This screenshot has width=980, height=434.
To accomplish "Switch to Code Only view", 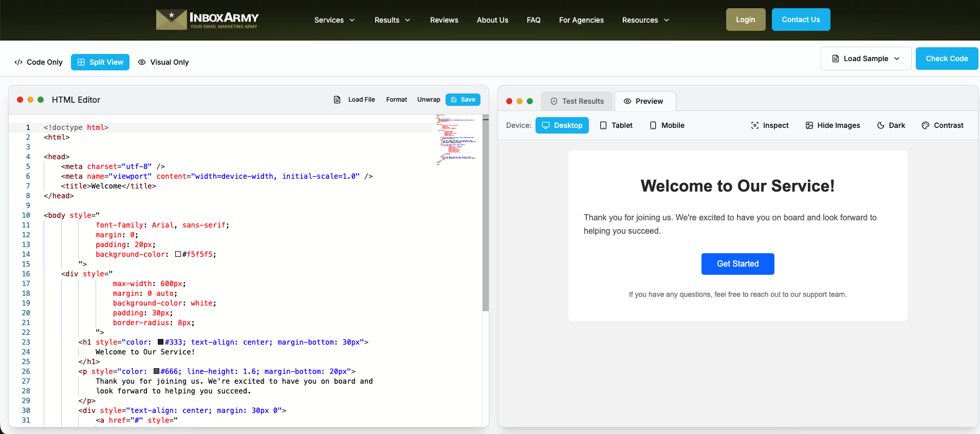I will point(39,62).
